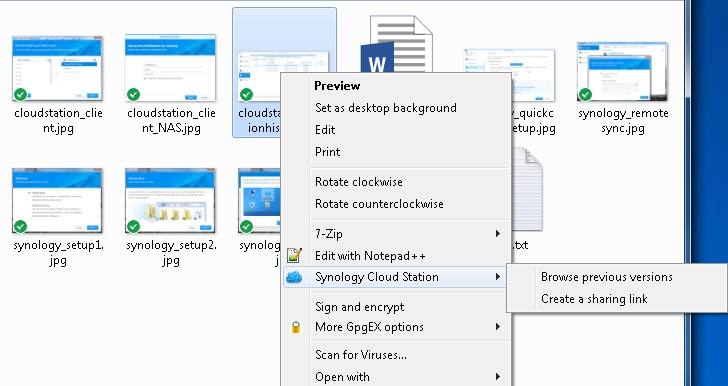Click the cloudstation_client_NAS.jpg file name
Screen dimensions: 728x386
(x=171, y=120)
